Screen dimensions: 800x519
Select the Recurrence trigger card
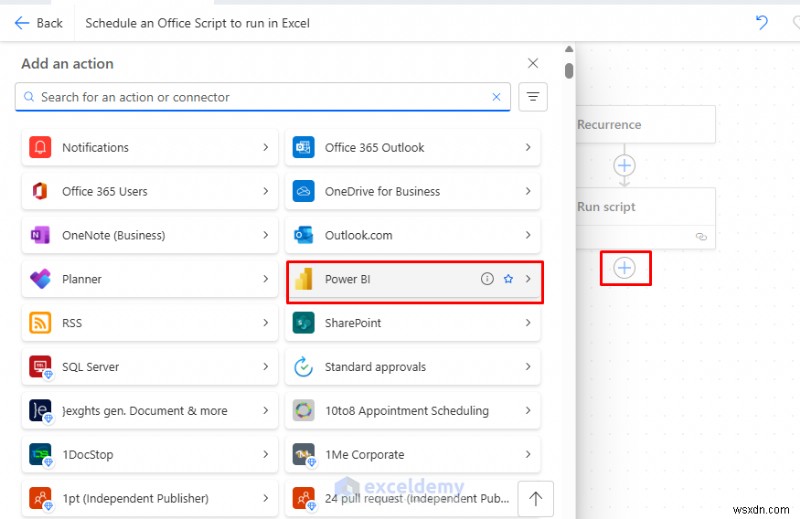point(646,125)
